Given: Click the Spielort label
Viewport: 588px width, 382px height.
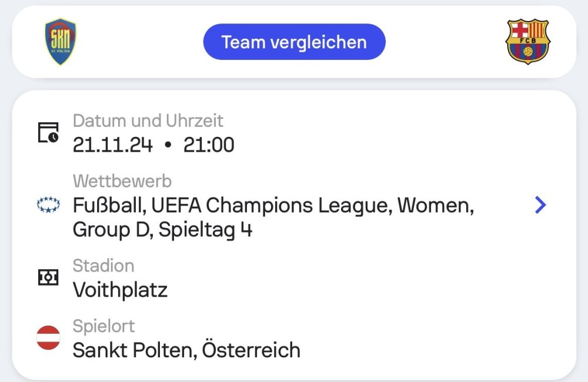Looking at the screenshot, I should coord(103,326).
